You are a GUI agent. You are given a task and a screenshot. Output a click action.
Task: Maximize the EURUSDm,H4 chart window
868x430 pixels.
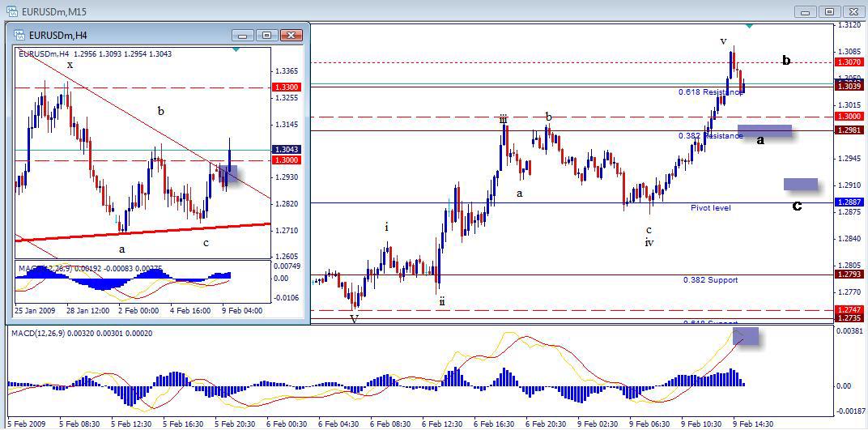(267, 36)
